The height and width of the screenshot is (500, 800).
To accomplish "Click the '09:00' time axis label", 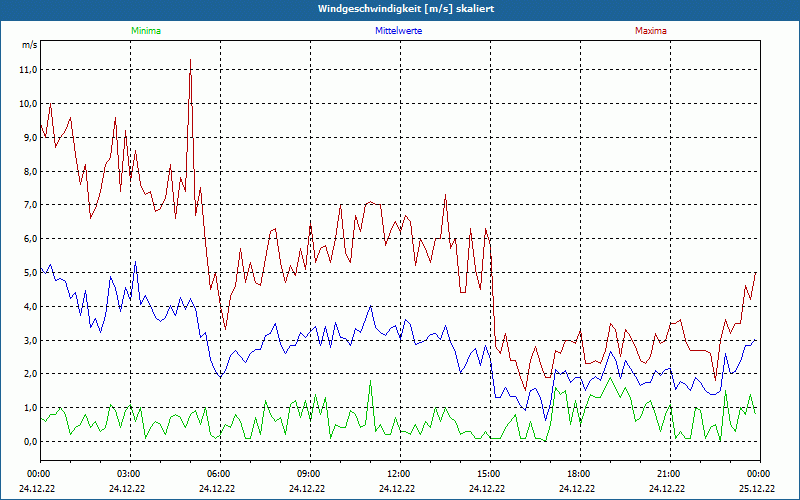I will (x=309, y=474).
